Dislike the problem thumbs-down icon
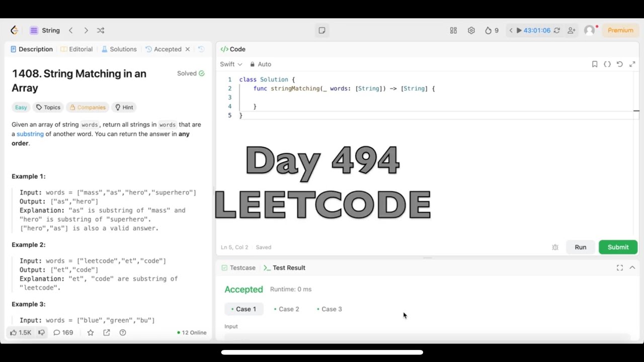 click(x=42, y=332)
